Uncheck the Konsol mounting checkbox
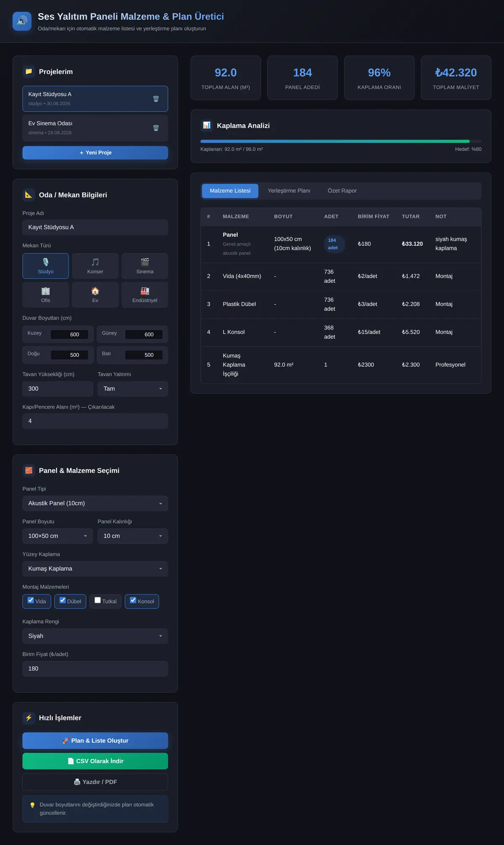The height and width of the screenshot is (845, 504). 133,600
